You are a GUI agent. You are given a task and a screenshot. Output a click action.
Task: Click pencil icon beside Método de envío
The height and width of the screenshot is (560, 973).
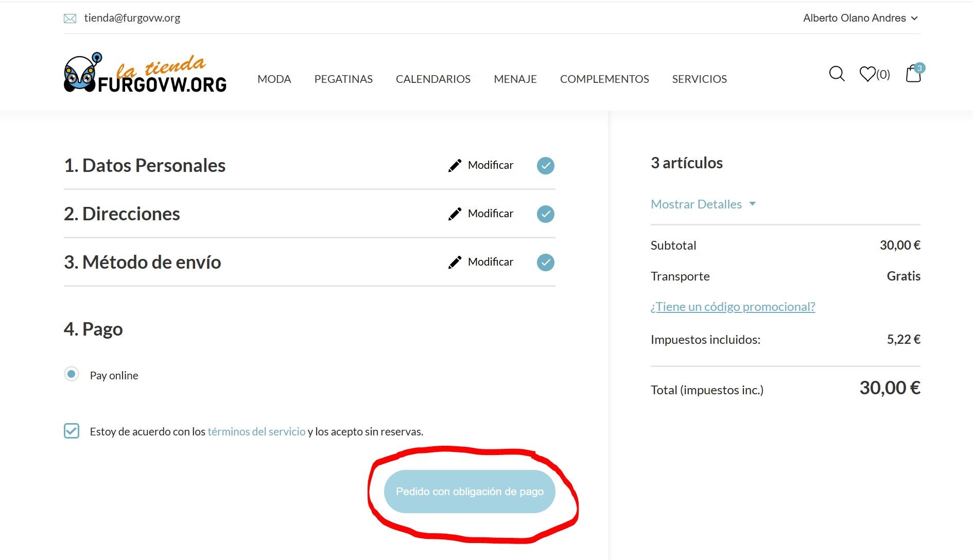click(x=455, y=262)
